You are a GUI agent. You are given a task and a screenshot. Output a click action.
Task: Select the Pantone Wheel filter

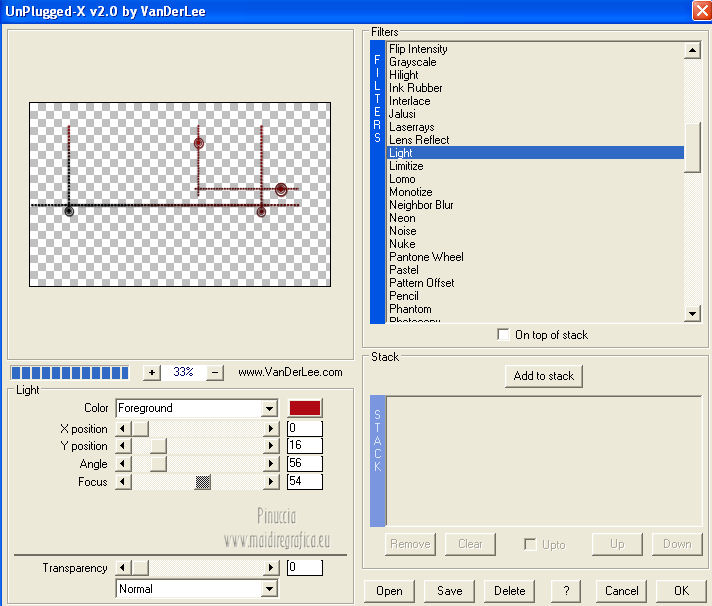click(x=426, y=257)
